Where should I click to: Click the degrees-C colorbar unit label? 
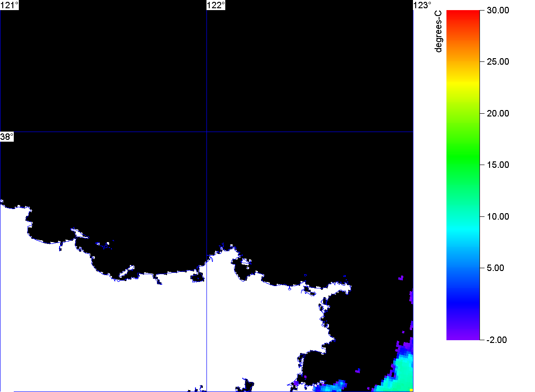point(439,32)
